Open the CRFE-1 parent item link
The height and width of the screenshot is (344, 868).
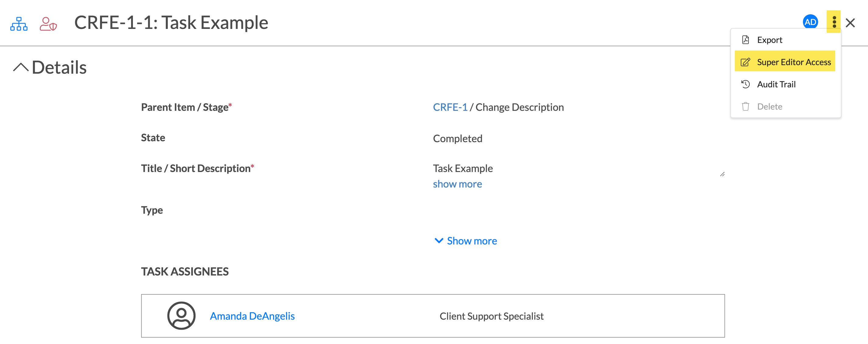point(450,107)
